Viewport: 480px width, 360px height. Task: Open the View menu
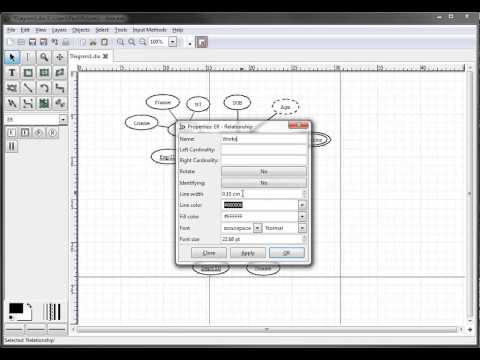click(x=41, y=30)
